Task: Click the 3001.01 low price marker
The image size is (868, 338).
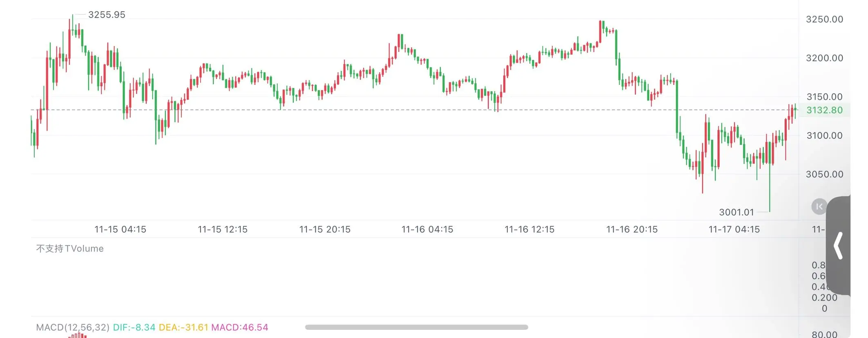Action: 736,212
